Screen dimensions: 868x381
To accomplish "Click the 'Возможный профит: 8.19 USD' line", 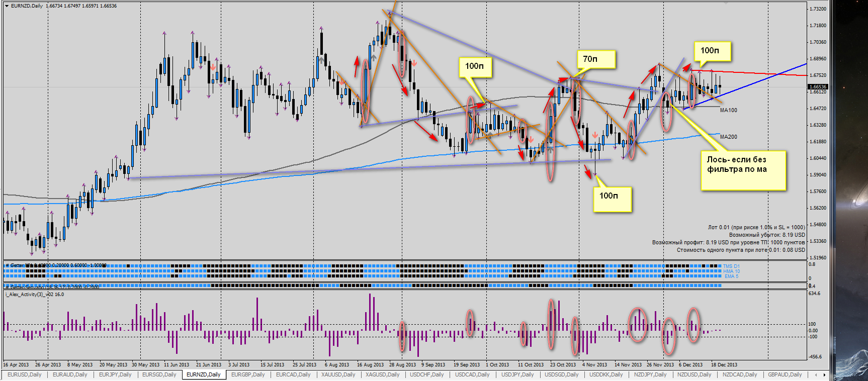I will pyautogui.click(x=729, y=242).
